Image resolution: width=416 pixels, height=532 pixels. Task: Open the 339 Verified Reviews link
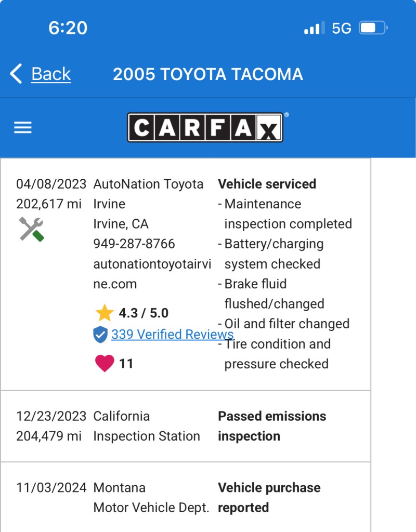(x=172, y=334)
